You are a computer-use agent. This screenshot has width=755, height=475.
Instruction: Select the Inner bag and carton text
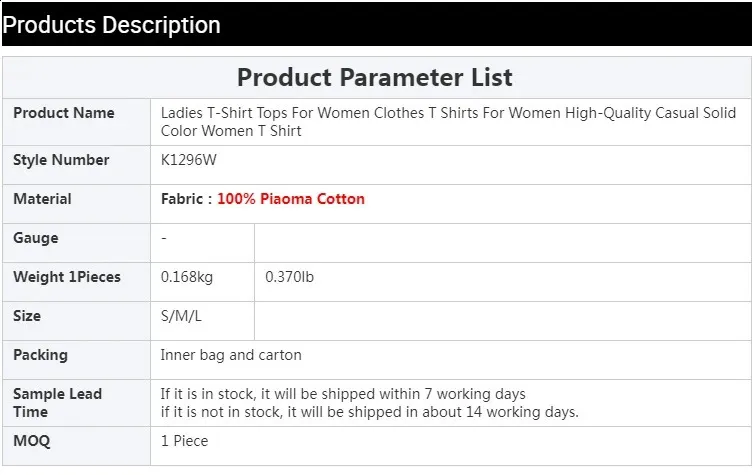click(x=231, y=355)
